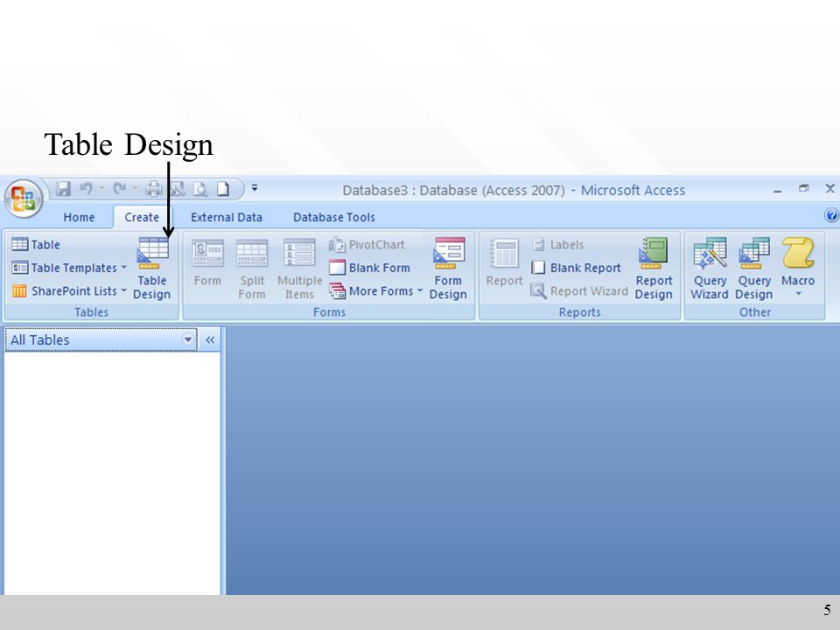The width and height of the screenshot is (840, 630).
Task: Open the External Data tab
Action: point(226,217)
